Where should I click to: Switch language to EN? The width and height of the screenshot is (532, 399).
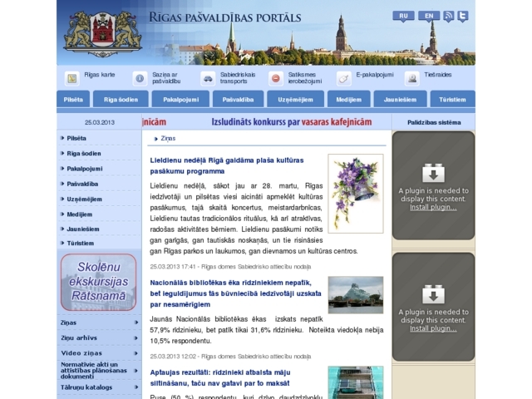(x=428, y=16)
